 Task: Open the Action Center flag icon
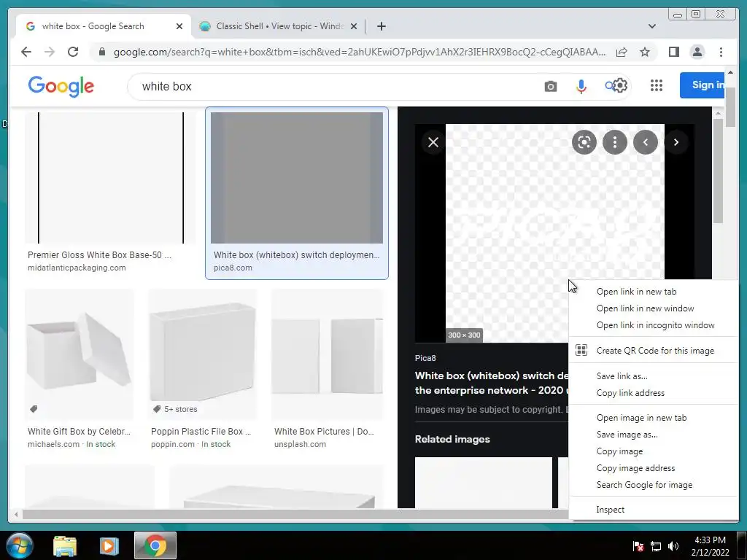[638, 546]
